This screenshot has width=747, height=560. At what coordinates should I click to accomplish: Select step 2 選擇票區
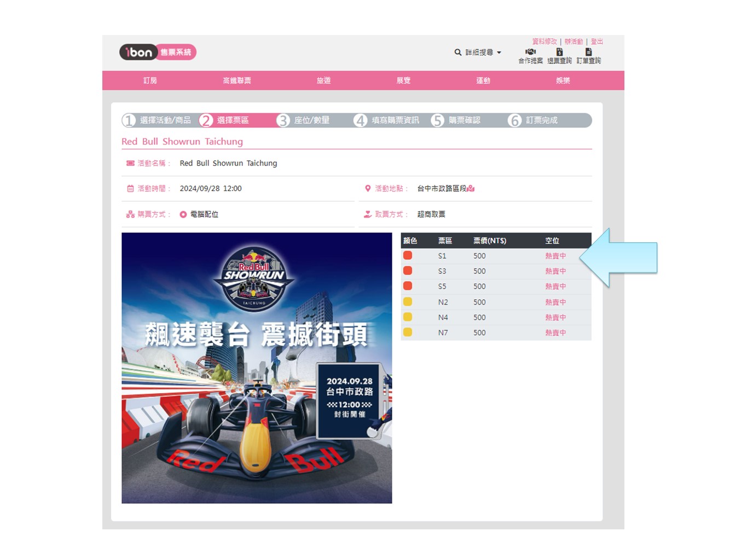point(224,120)
